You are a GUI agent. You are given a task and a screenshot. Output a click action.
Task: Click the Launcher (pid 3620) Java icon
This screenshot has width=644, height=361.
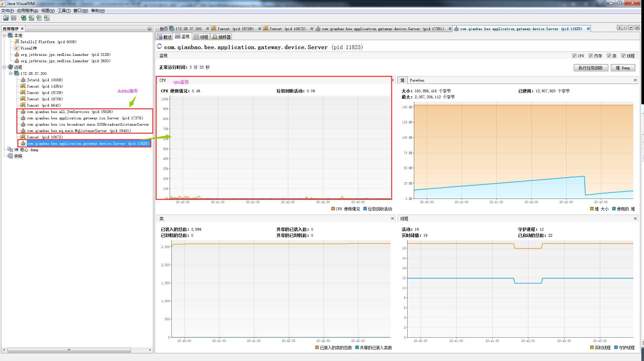tap(17, 61)
